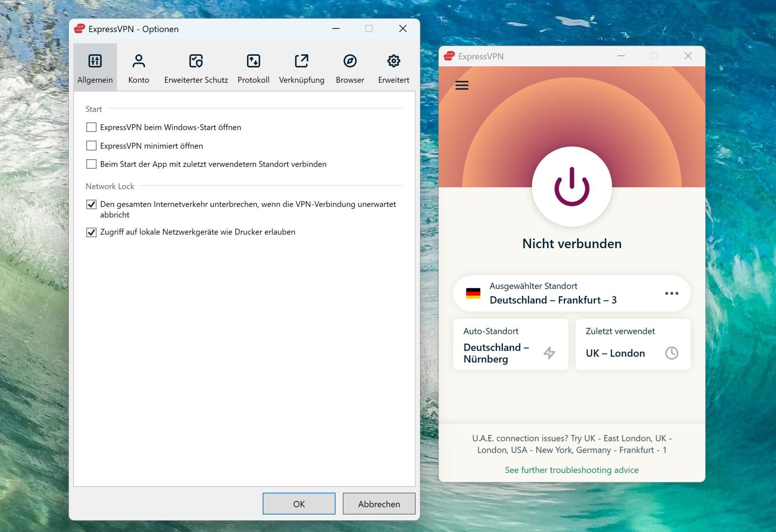This screenshot has height=532, width=776.
Task: Click the German flag icon
Action: coord(473,293)
